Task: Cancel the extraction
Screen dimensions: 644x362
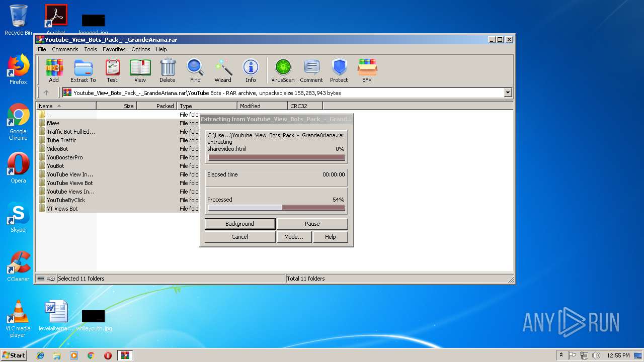Action: 239,237
